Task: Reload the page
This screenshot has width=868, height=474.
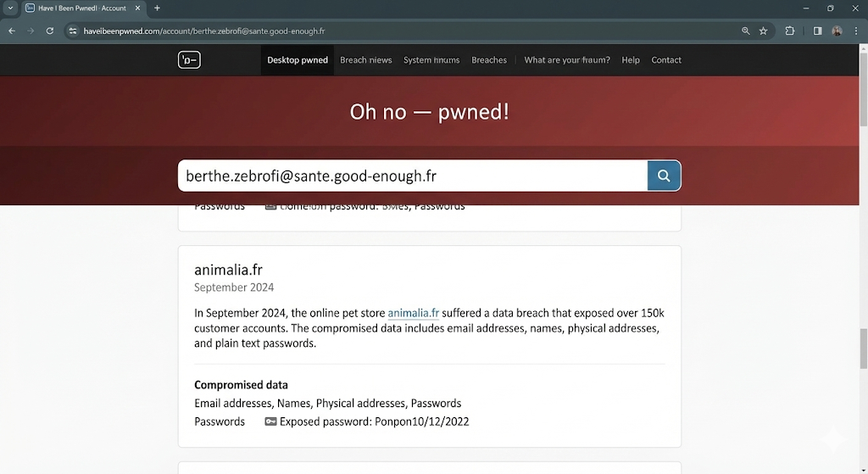Action: tap(50, 31)
